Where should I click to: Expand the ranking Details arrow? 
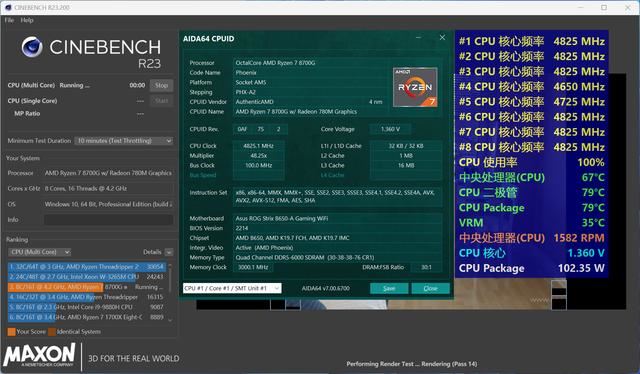point(169,252)
